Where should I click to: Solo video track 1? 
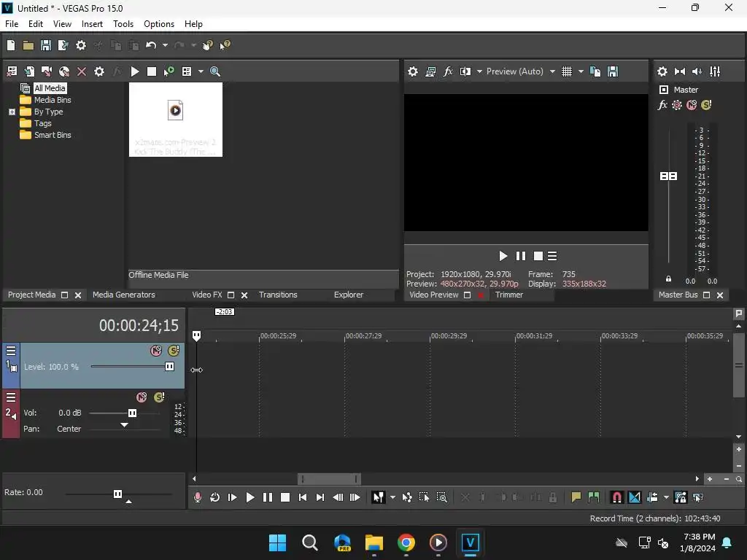click(x=174, y=351)
